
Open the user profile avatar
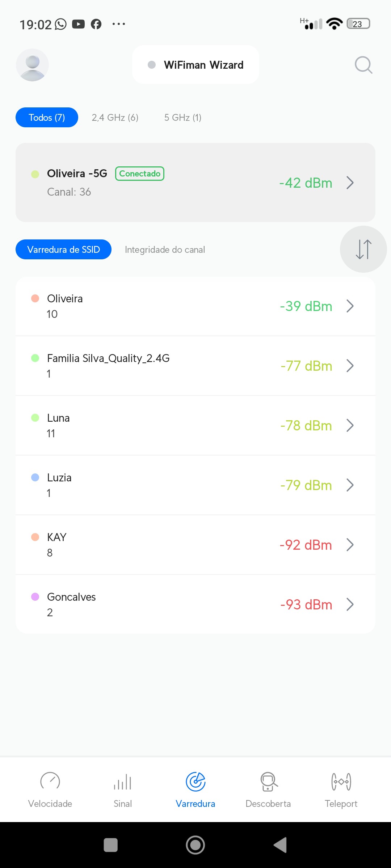[33, 65]
